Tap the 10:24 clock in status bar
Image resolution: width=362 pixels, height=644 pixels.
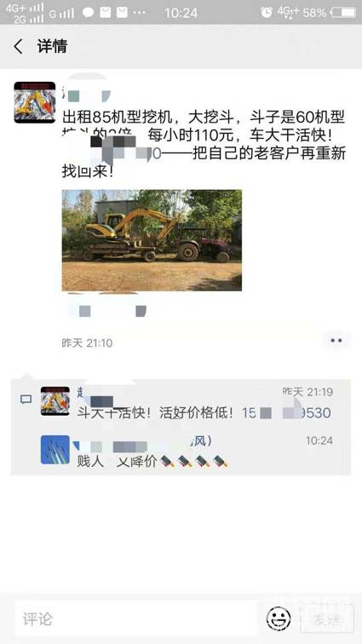pos(181,13)
